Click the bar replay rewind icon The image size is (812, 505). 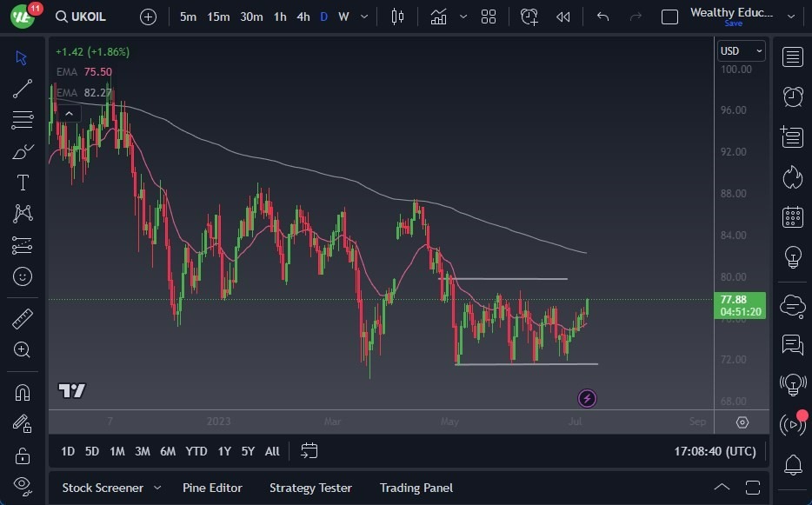point(563,17)
